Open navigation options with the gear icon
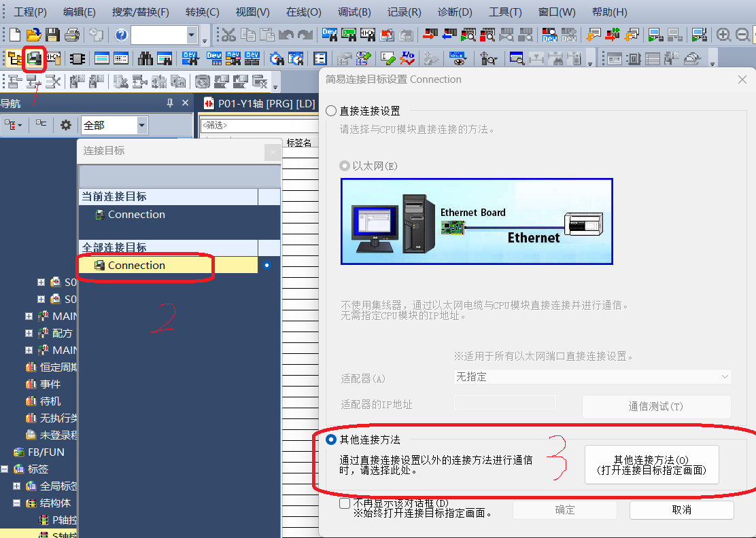The height and width of the screenshot is (538, 756). pos(65,125)
